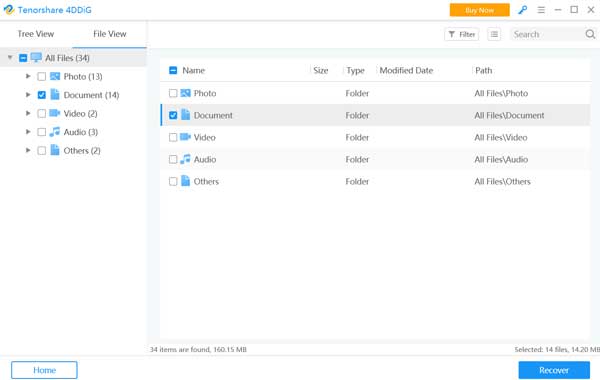Expand the Others (2) tree node
Viewport: 600px width, 380px height.
coord(28,150)
